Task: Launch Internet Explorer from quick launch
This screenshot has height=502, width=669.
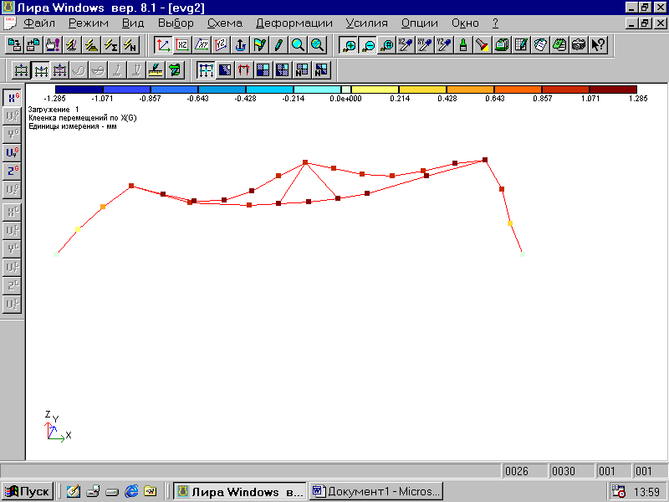Action: [131, 492]
